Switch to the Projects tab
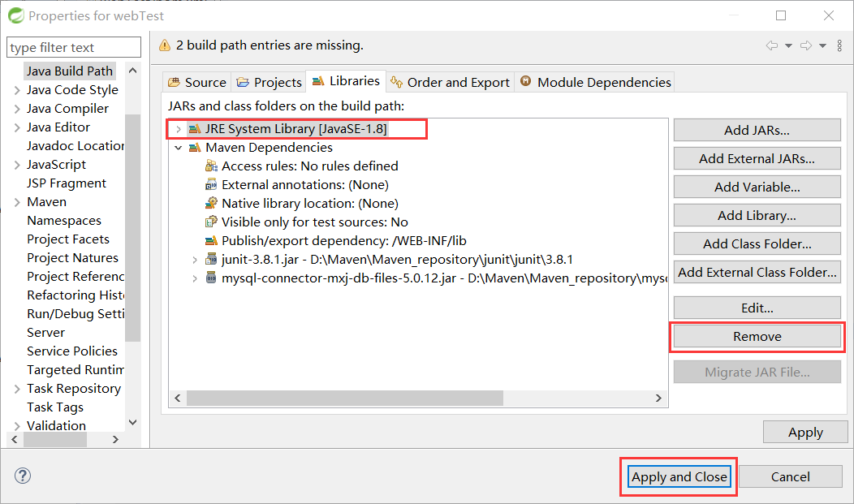The width and height of the screenshot is (854, 504). (269, 82)
